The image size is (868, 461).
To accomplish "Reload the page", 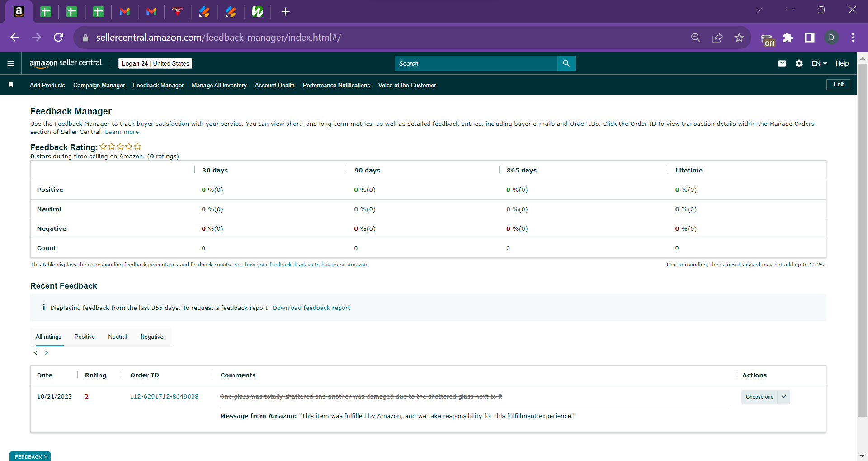I will (58, 38).
